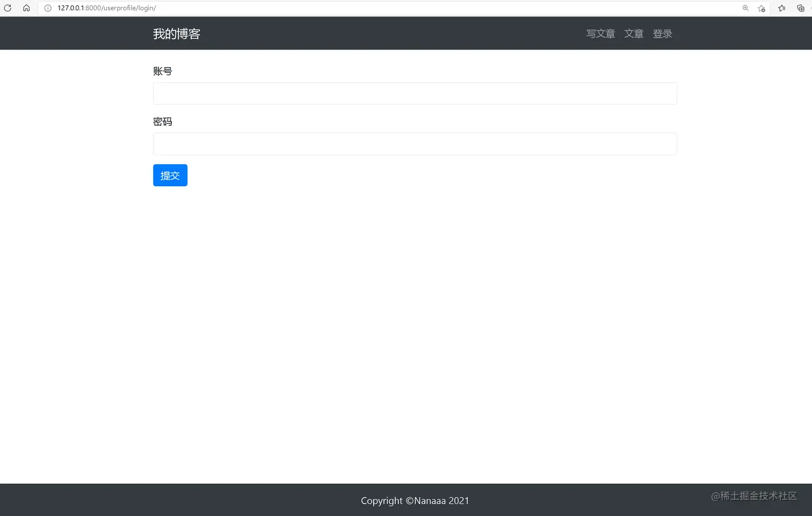The height and width of the screenshot is (516, 812).
Task: Focus the 密码 input field
Action: [x=415, y=144]
